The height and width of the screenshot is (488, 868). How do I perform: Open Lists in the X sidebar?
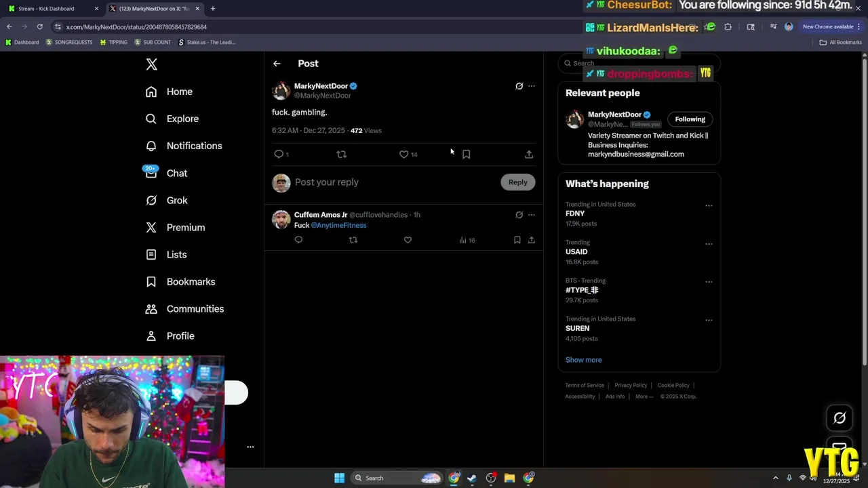pyautogui.click(x=166, y=254)
